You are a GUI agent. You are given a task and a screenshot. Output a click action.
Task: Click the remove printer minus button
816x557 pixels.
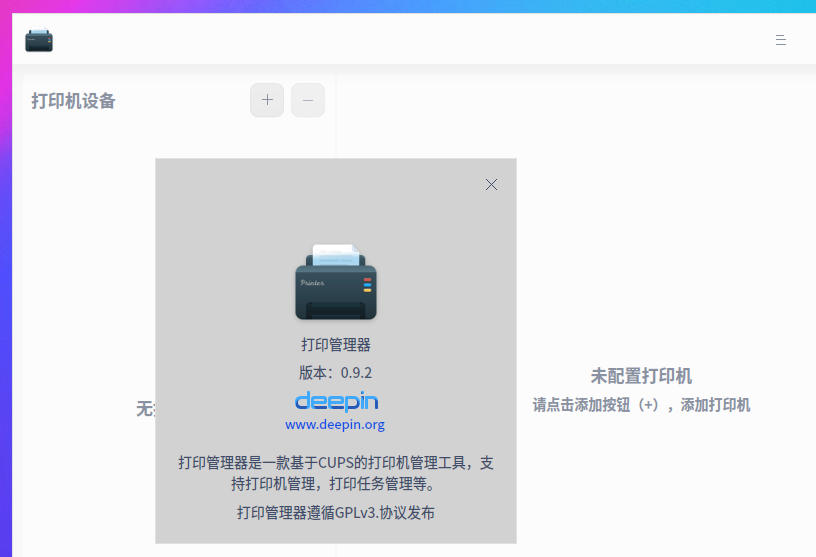tap(308, 100)
